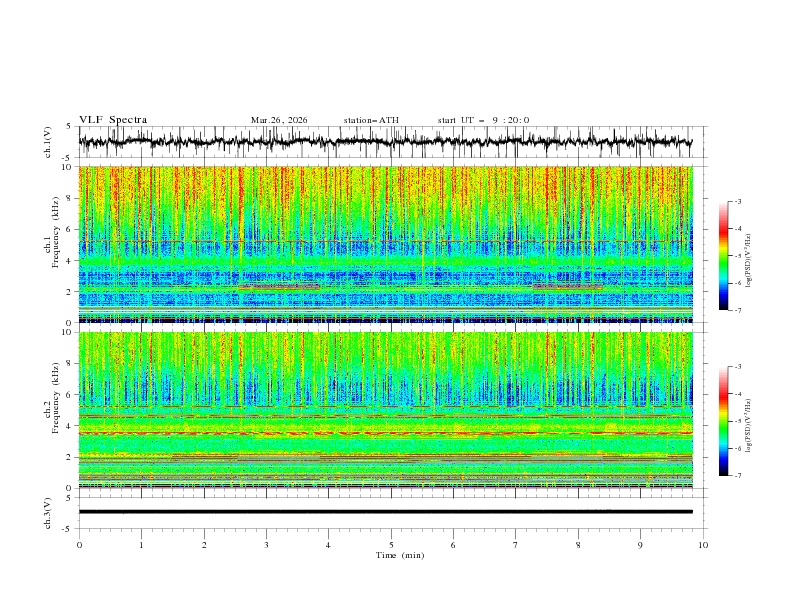Image resolution: width=792 pixels, height=612 pixels.
Task: Click the "2" tick on the time axis
Action: [204, 545]
